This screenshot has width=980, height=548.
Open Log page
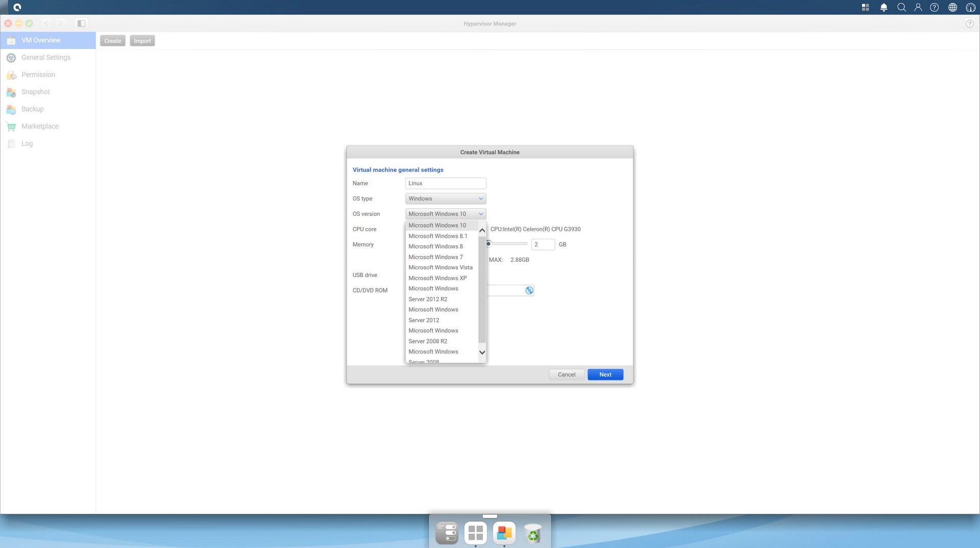(48, 144)
